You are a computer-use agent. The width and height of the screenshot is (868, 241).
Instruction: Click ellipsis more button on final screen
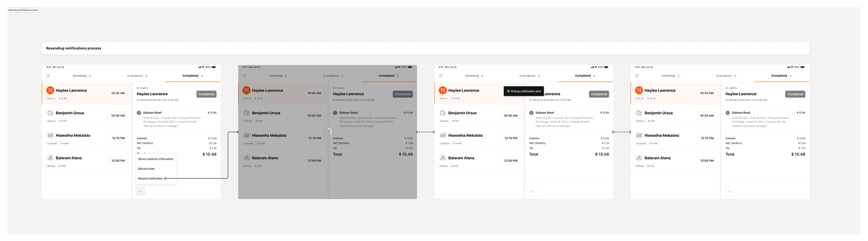729,191
